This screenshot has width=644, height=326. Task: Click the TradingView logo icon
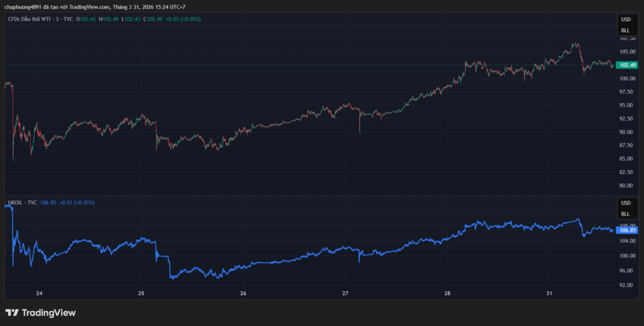[x=12, y=313]
